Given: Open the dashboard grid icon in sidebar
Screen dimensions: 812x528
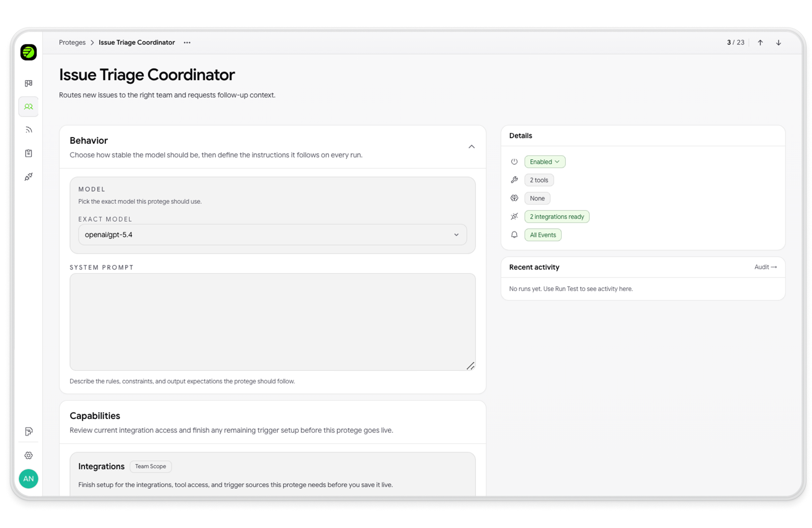Looking at the screenshot, I should (x=29, y=83).
